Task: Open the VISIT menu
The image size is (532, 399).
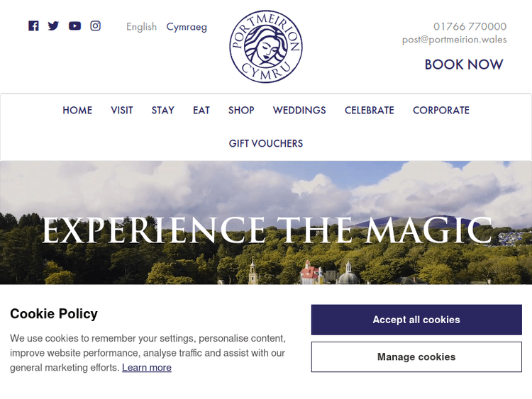Action: tap(122, 110)
